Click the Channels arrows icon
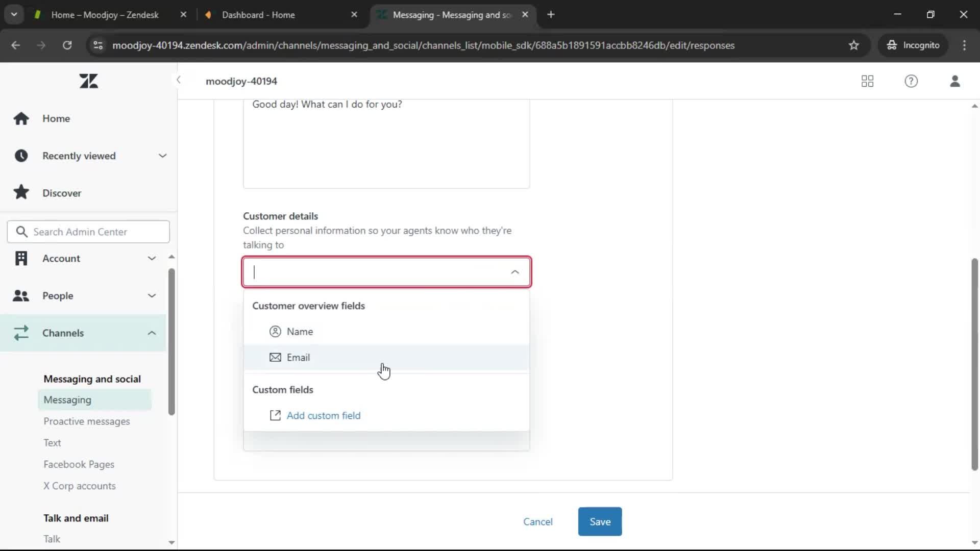Viewport: 980px width, 551px height. coord(21,333)
